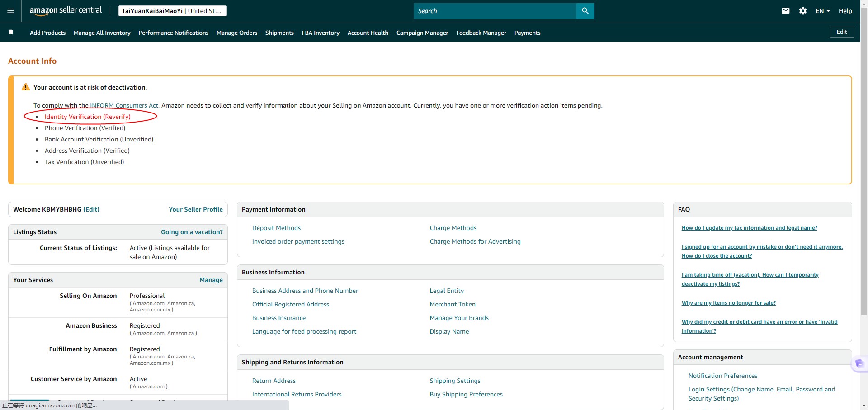
Task: Open Login Settings link
Action: (x=762, y=394)
